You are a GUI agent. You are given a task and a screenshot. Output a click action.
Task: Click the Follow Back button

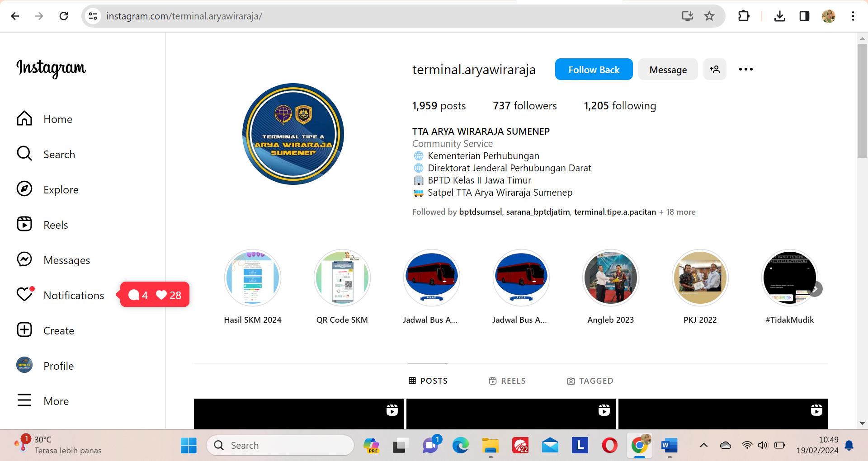pyautogui.click(x=594, y=70)
